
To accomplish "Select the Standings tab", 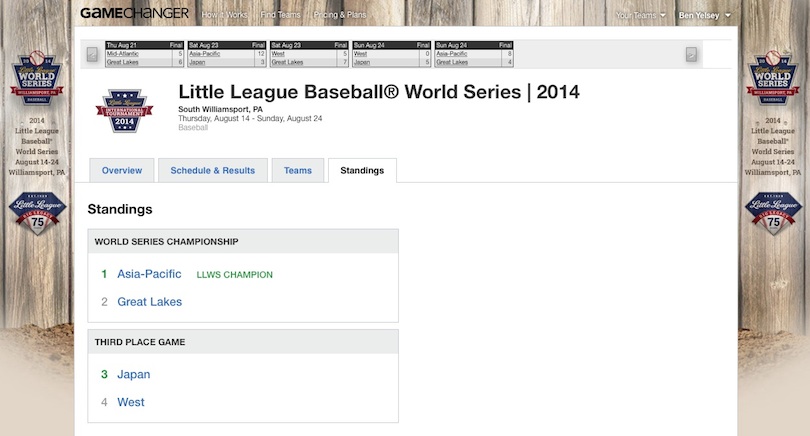I will [362, 170].
